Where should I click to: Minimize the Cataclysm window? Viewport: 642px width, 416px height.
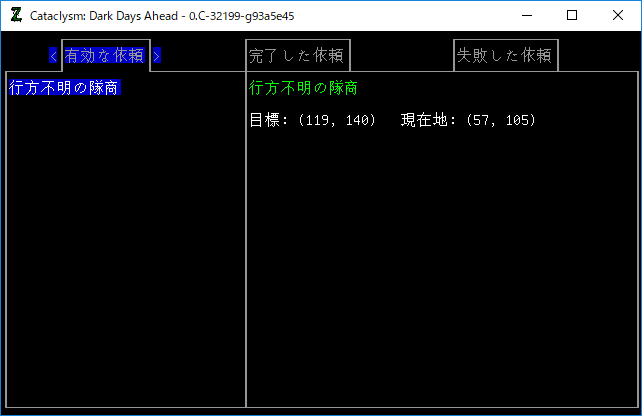point(527,16)
